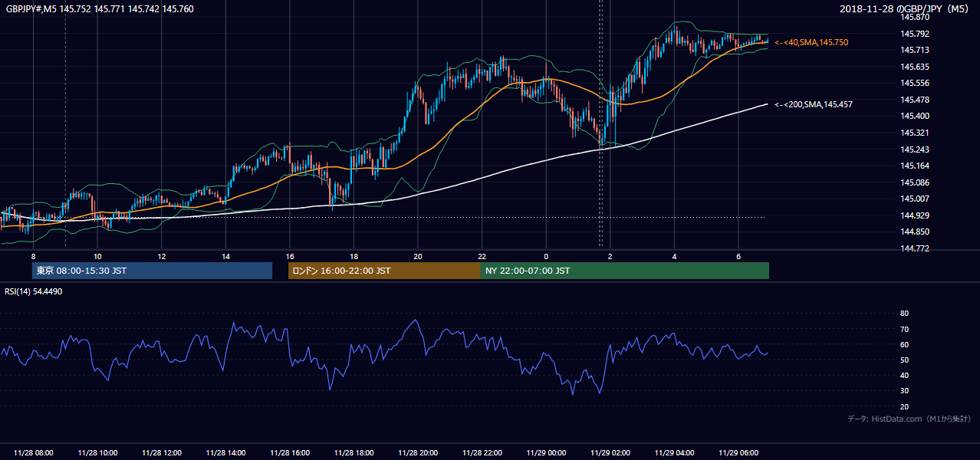This screenshot has width=980, height=460.
Task: Click the bottom date label 11/29 02:00
Action: (x=610, y=452)
